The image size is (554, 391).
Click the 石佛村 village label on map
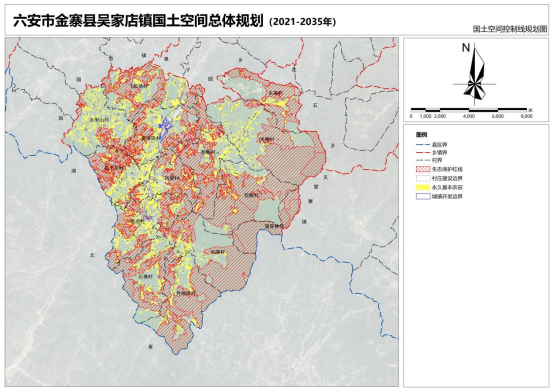tap(146, 277)
